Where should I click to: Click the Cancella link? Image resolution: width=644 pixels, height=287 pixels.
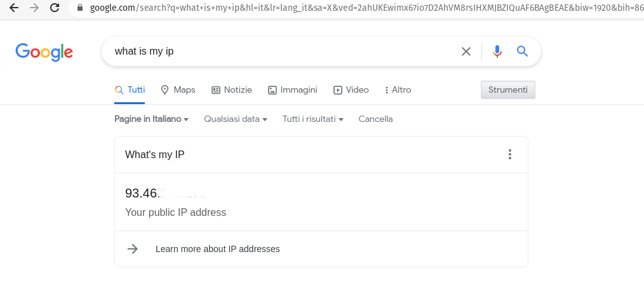(x=375, y=119)
